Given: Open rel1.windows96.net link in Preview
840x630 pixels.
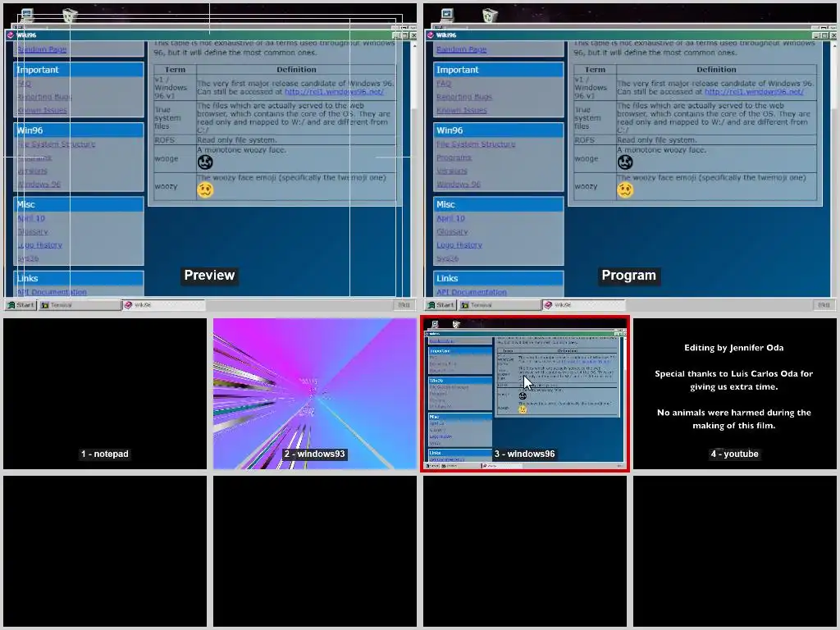Looking at the screenshot, I should click(334, 92).
